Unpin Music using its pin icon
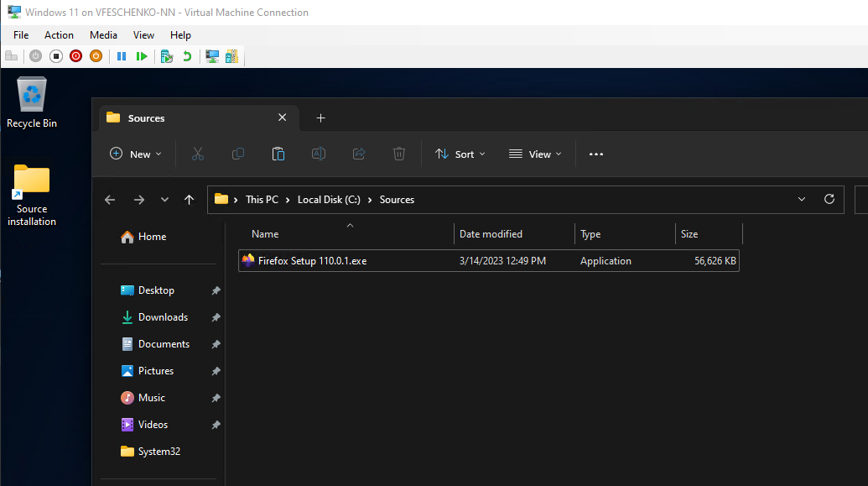Image resolution: width=868 pixels, height=486 pixels. (x=216, y=398)
